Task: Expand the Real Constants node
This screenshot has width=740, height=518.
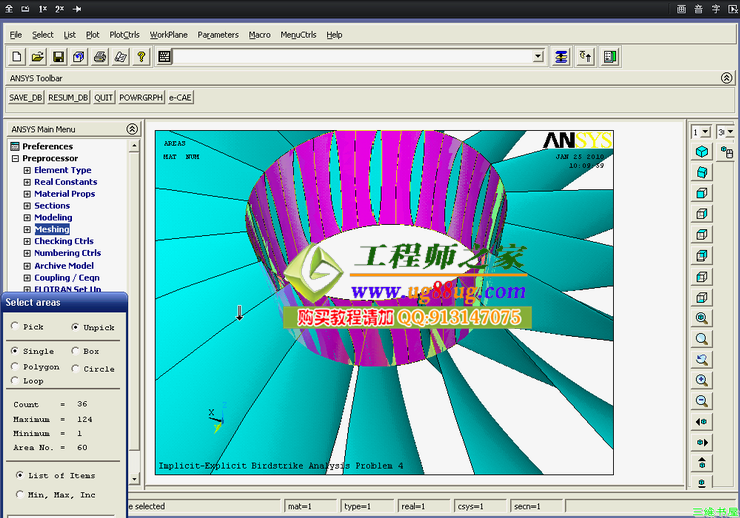Action: click(27, 182)
